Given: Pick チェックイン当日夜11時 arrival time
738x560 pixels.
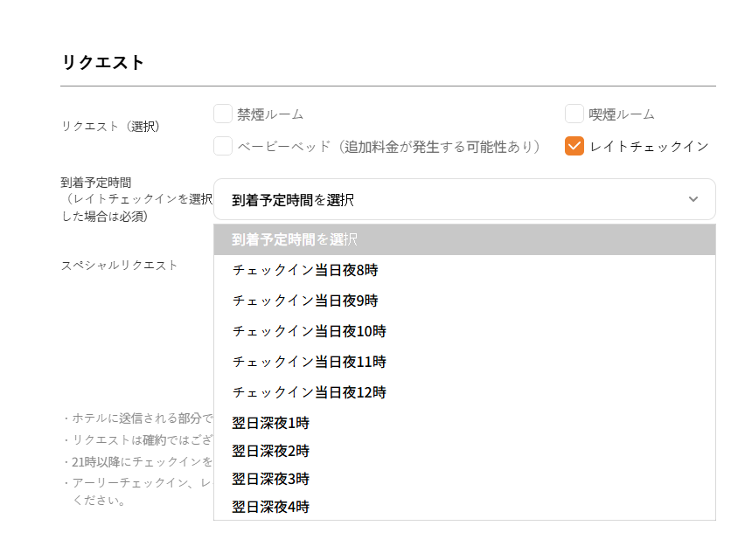Looking at the screenshot, I should pyautogui.click(x=310, y=362).
